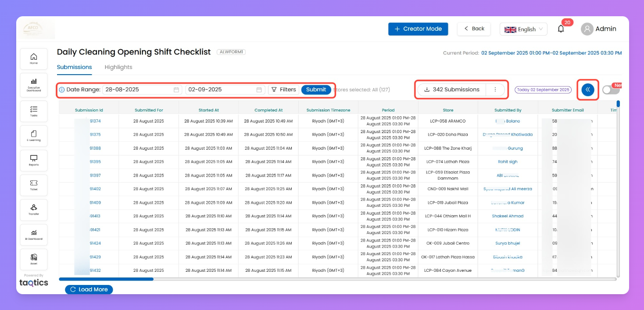The height and width of the screenshot is (310, 644).
Task: Click the Submit button
Action: tap(316, 90)
